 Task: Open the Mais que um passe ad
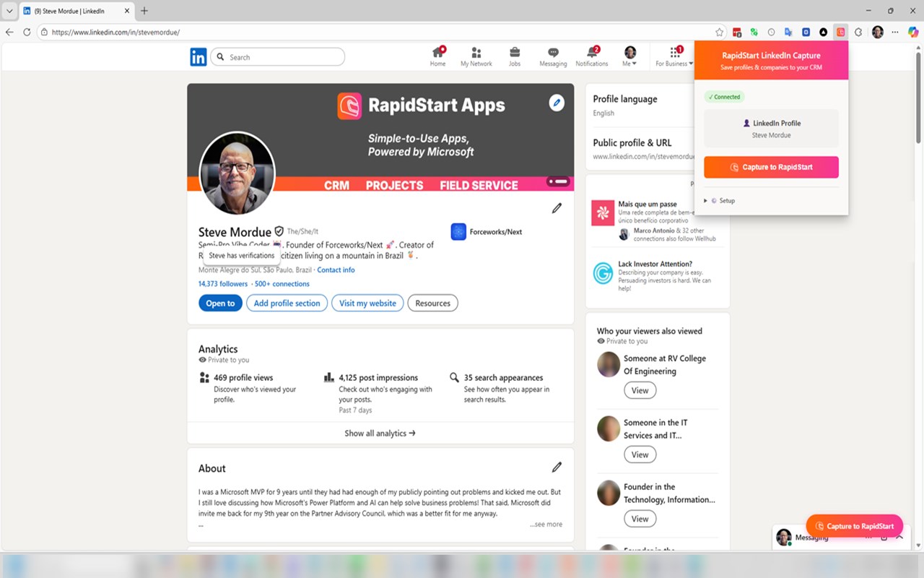click(x=648, y=204)
